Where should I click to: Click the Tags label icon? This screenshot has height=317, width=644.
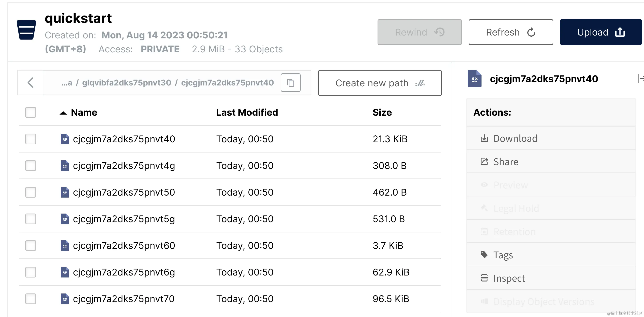tap(484, 255)
